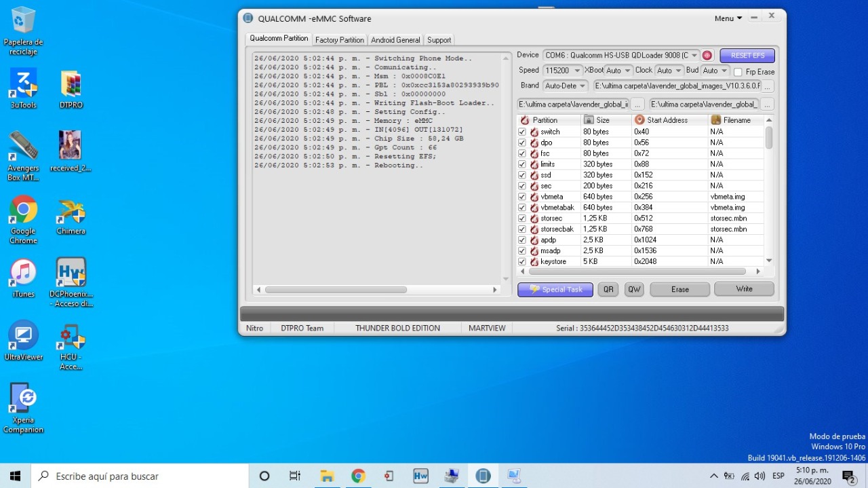The image size is (868, 488).
Task: Click the Special Task button
Action: pyautogui.click(x=555, y=289)
